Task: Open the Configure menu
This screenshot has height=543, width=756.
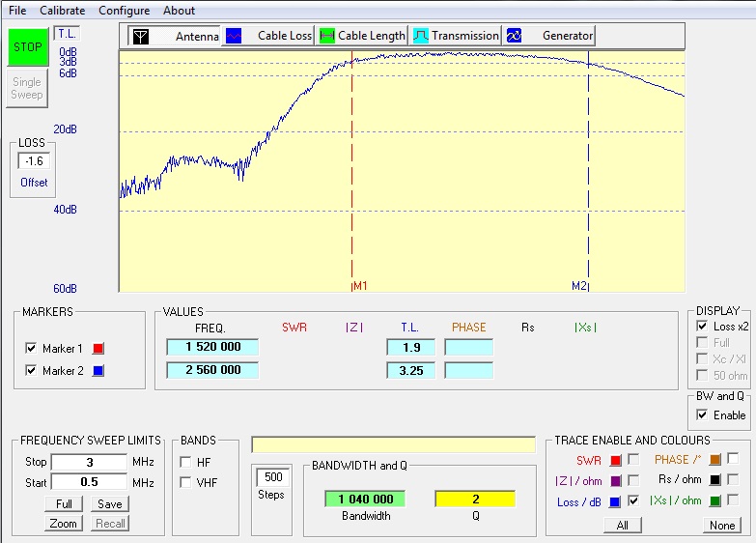Action: tap(124, 11)
